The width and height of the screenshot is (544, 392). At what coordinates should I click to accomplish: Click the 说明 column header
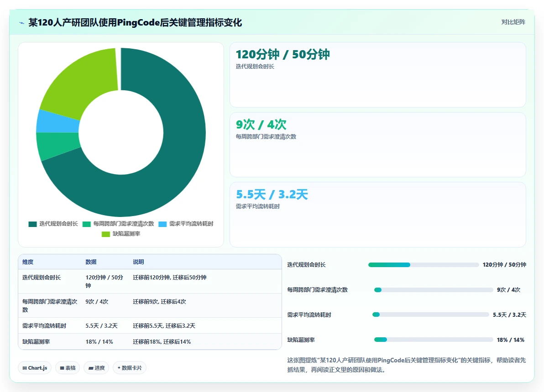pyautogui.click(x=138, y=262)
